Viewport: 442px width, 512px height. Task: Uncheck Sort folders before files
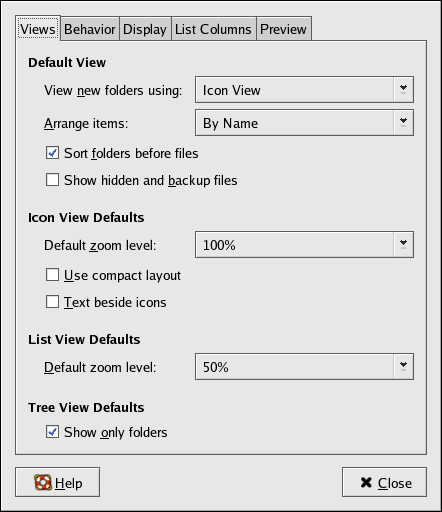point(52,153)
